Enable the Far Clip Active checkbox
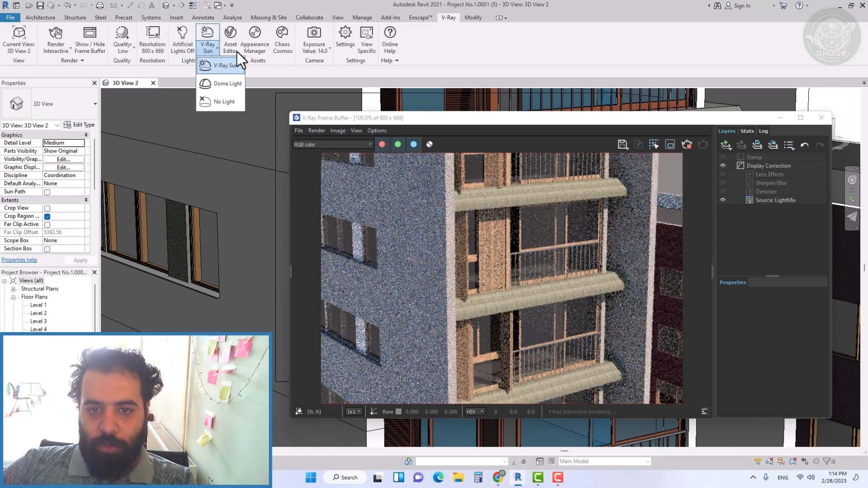Screen dimensions: 868x488 (47, 224)
